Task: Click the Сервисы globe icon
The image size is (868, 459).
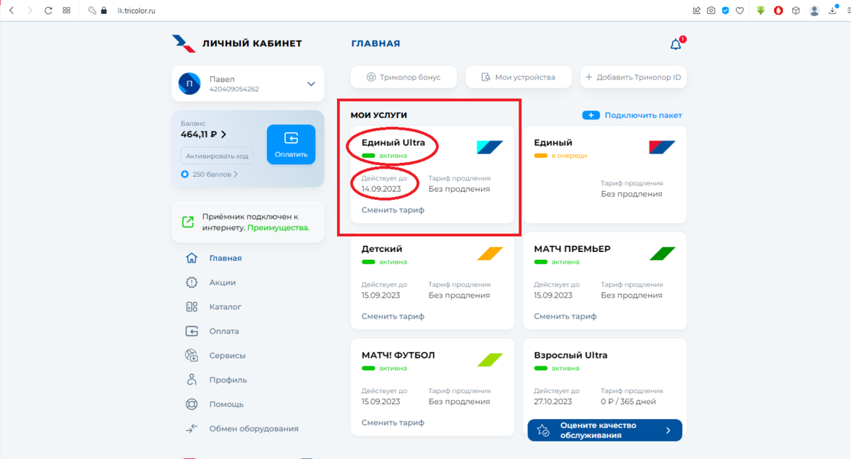Action: pyautogui.click(x=192, y=355)
